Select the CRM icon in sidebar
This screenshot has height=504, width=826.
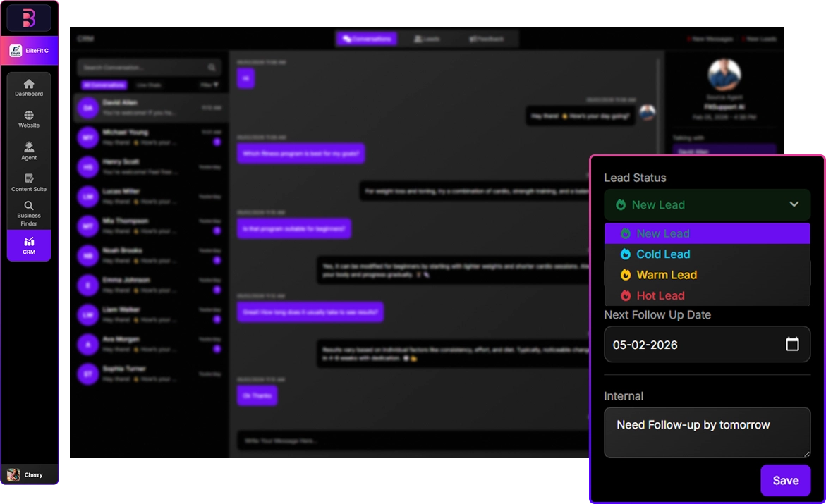[29, 245]
